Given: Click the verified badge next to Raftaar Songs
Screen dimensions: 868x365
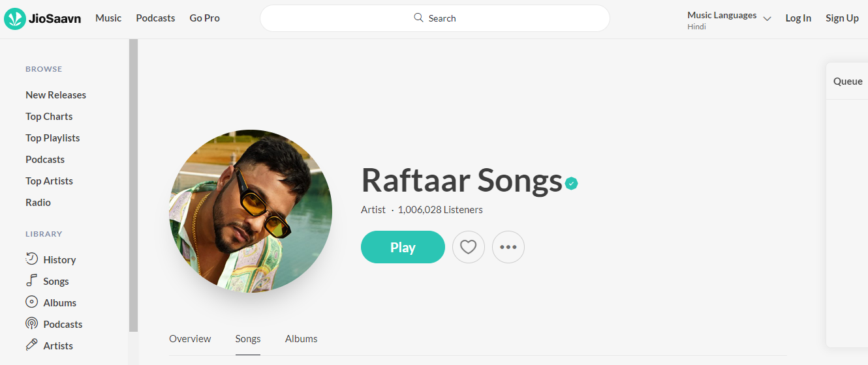Looking at the screenshot, I should pos(572,184).
